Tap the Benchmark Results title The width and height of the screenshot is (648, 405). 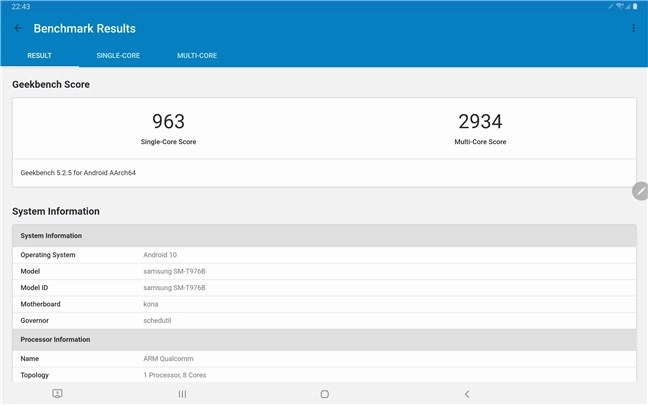click(85, 29)
